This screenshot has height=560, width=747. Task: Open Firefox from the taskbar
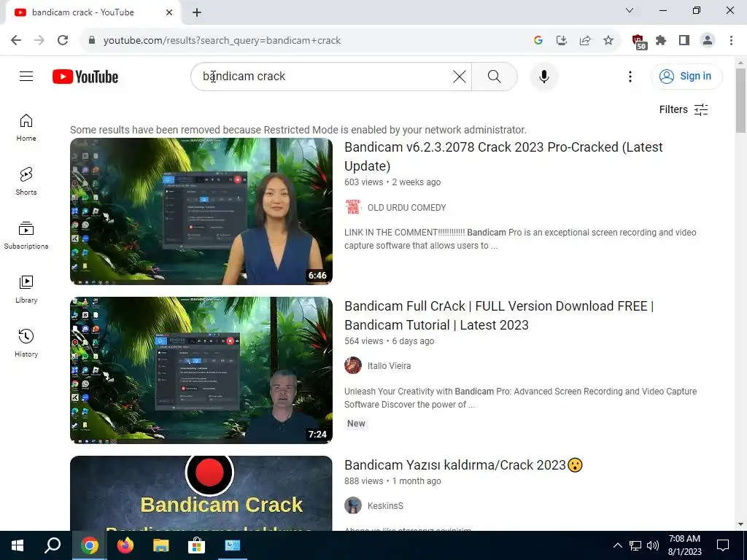tap(125, 545)
